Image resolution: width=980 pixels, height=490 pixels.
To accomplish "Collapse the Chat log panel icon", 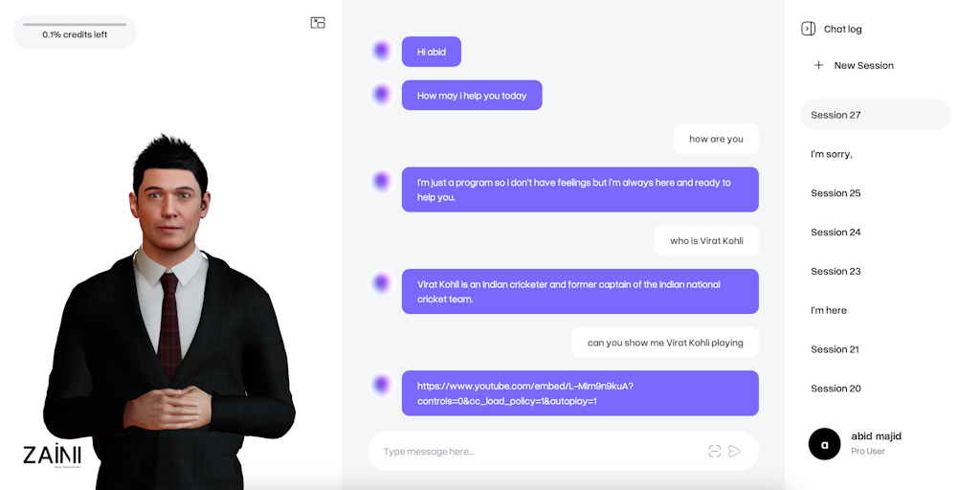I will 808,29.
